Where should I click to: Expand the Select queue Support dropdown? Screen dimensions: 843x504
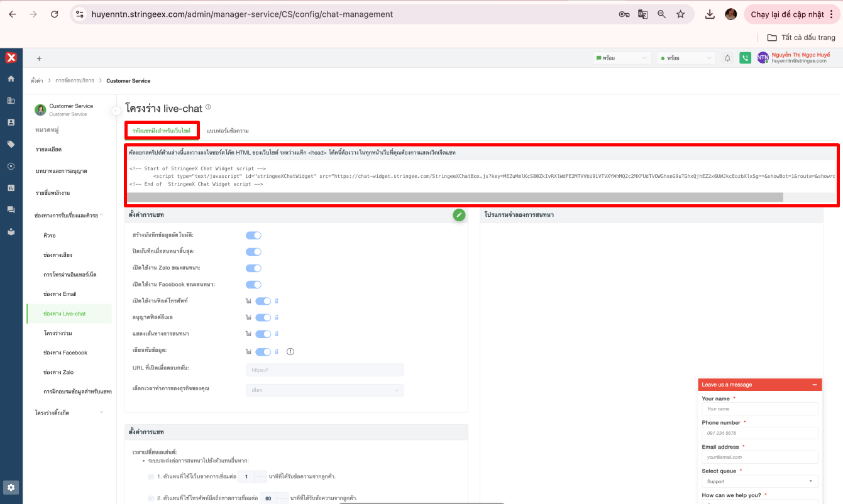(x=759, y=481)
